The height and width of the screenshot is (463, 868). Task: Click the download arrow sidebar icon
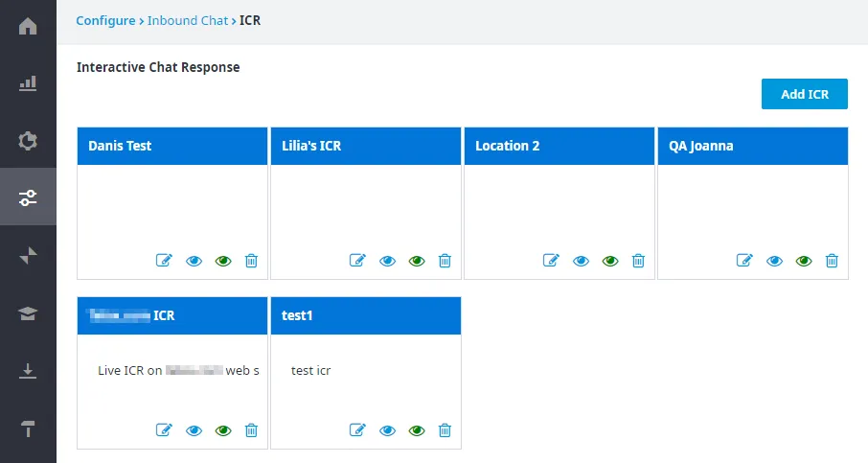pyautogui.click(x=28, y=371)
